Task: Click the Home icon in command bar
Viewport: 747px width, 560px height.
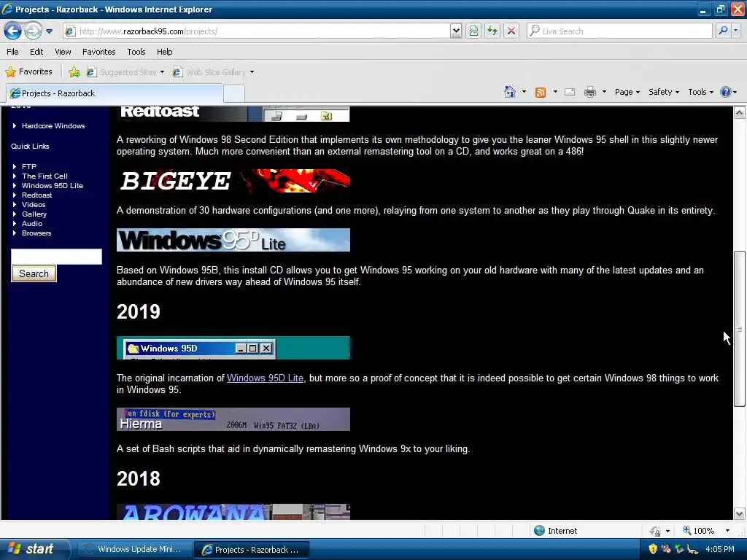Action: 510,92
